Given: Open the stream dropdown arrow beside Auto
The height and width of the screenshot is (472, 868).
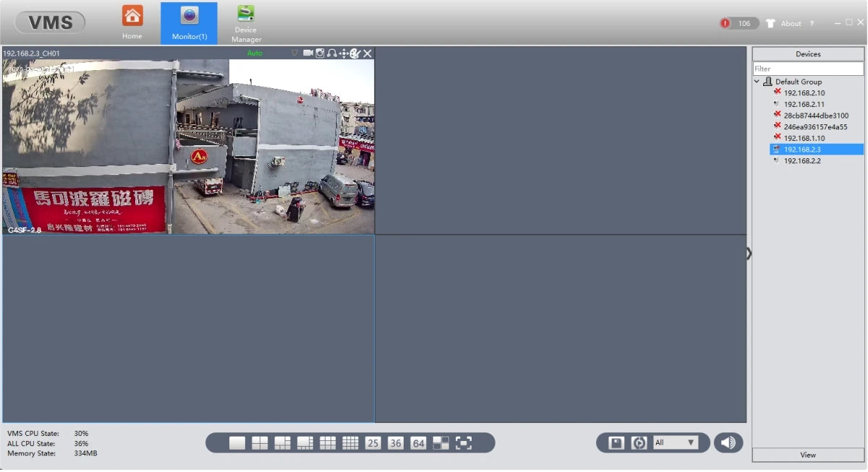Looking at the screenshot, I should (294, 53).
